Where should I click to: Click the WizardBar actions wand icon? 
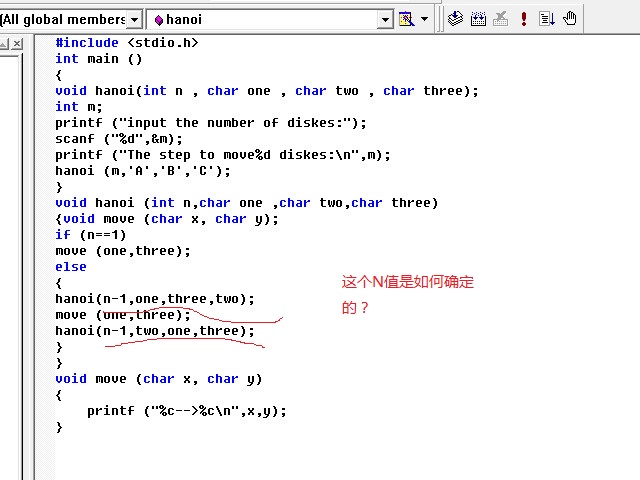[x=406, y=19]
